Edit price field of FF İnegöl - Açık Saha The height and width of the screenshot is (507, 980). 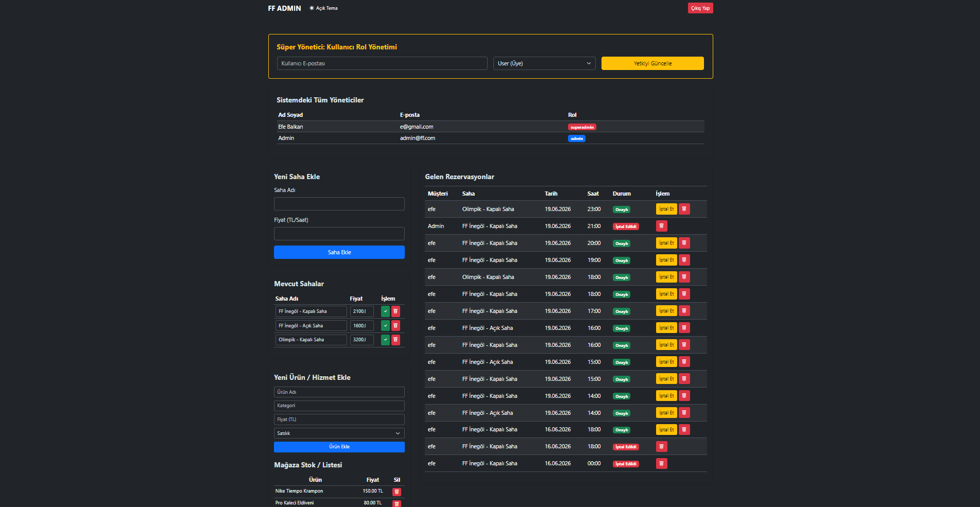[x=362, y=326]
